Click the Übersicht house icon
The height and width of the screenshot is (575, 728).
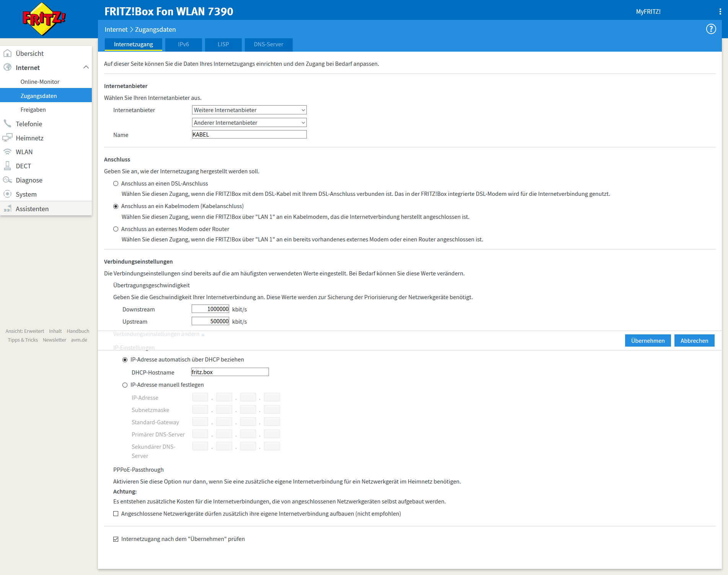(7, 53)
